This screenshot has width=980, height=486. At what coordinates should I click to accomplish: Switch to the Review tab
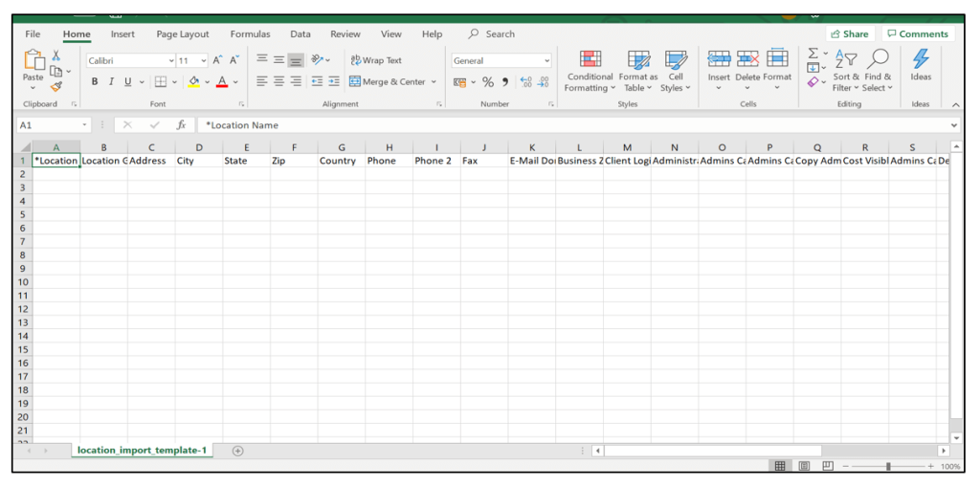tap(345, 34)
